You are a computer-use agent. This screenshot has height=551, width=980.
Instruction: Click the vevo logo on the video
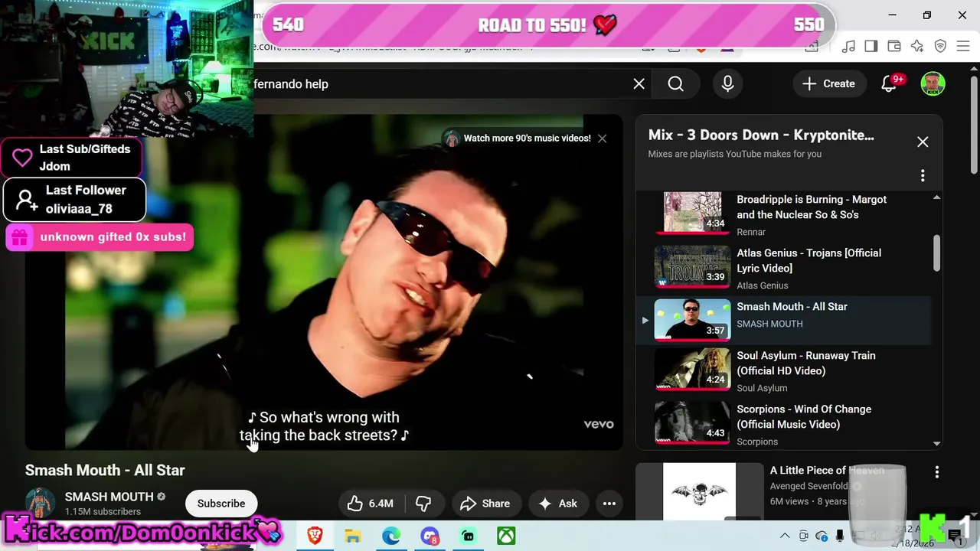tap(599, 424)
